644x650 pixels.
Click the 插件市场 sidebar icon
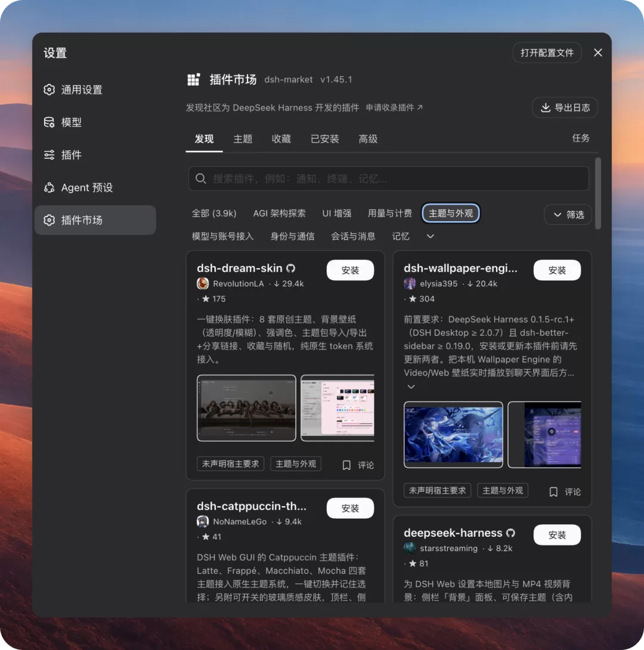click(49, 220)
